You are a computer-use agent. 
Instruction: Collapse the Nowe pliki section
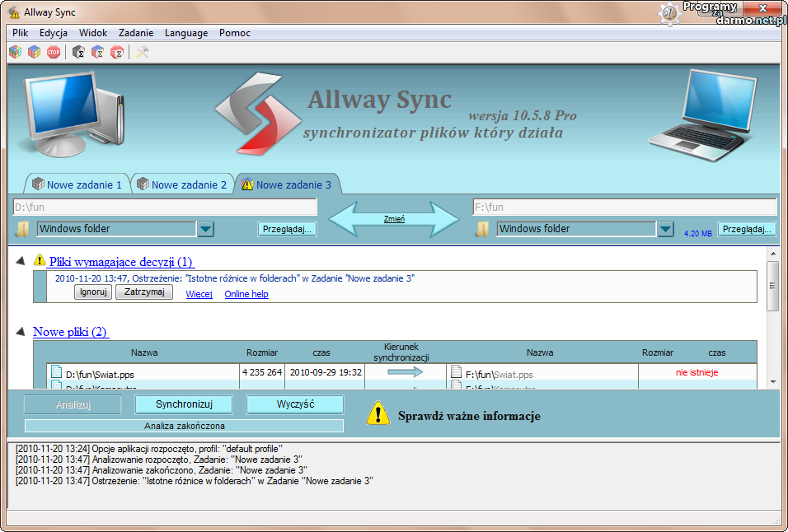[x=20, y=331]
